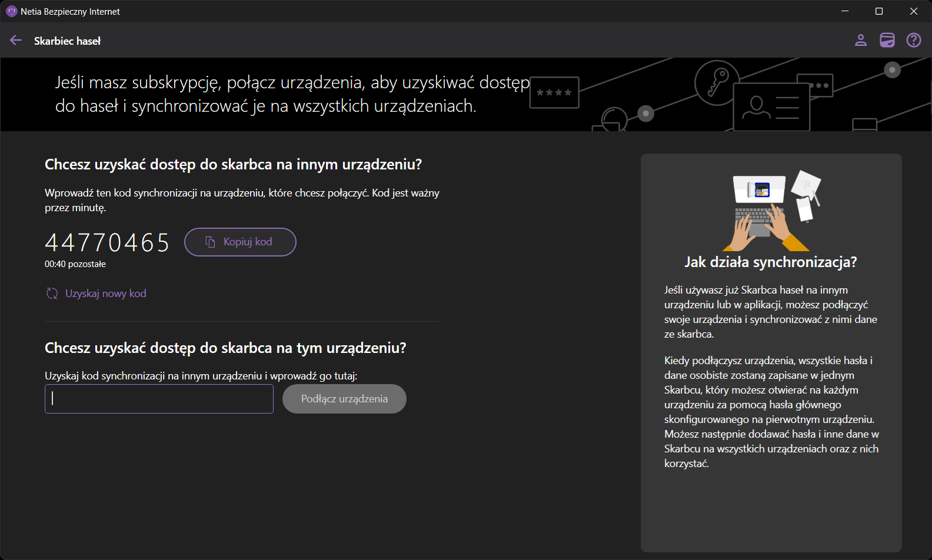
Task: Open the wallet card icon in header
Action: tap(887, 40)
